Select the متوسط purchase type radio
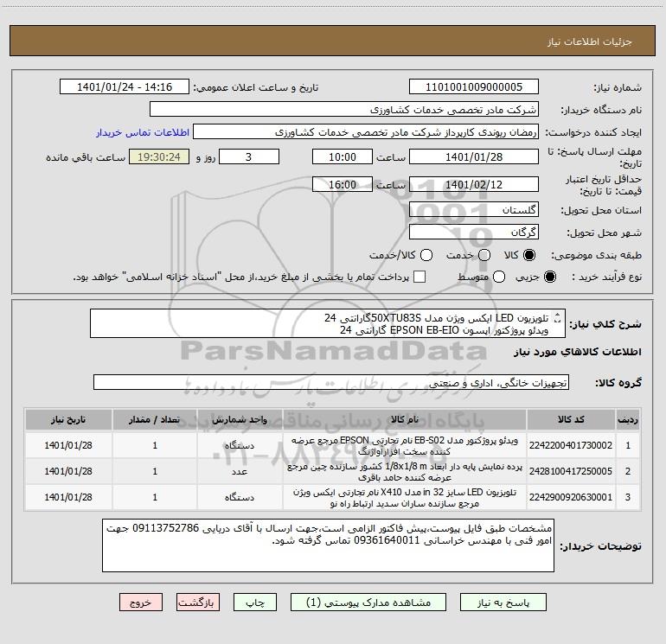Viewport: 666px width, 644px height. point(499,277)
